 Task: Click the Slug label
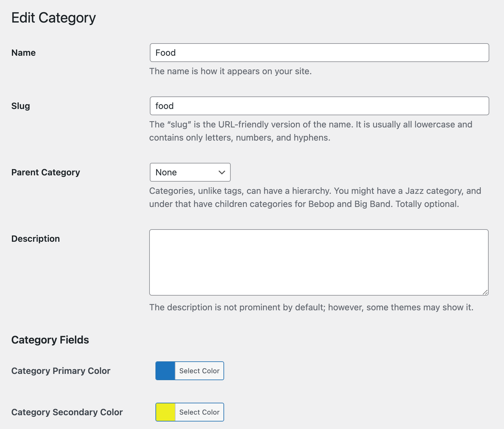click(21, 106)
